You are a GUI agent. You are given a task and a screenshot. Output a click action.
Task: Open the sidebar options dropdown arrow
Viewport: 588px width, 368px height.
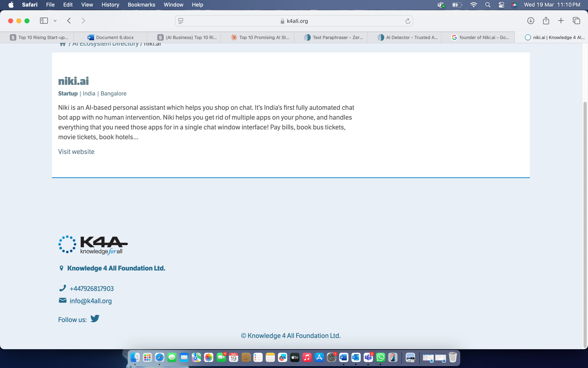click(x=55, y=21)
